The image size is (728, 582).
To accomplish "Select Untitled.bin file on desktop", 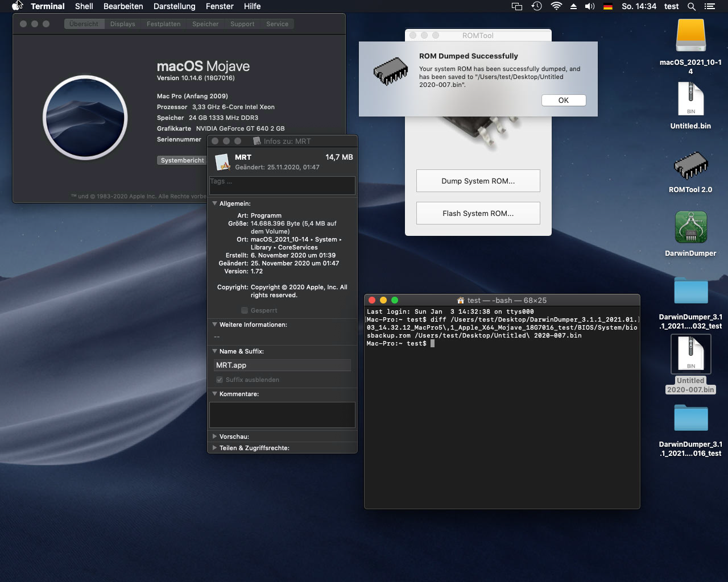I will pyautogui.click(x=690, y=99).
